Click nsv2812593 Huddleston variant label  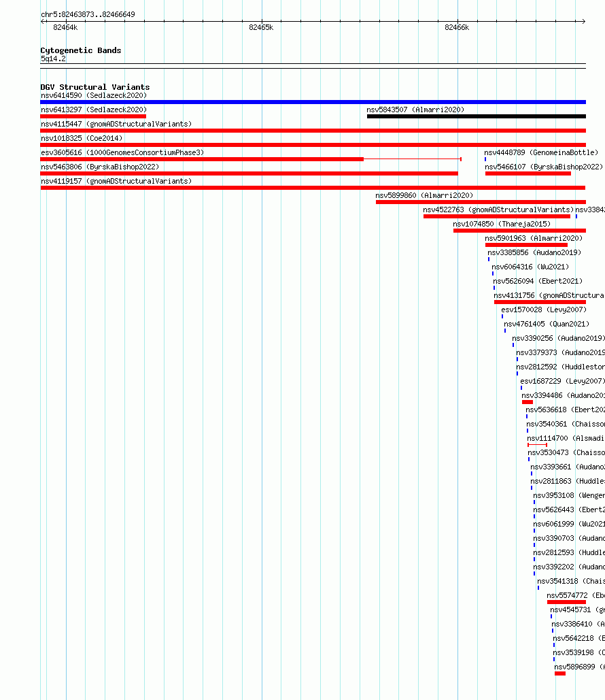tap(569, 552)
